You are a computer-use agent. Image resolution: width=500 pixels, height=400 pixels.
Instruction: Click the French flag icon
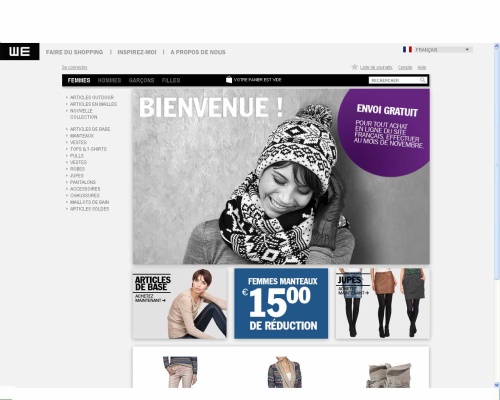(x=407, y=49)
